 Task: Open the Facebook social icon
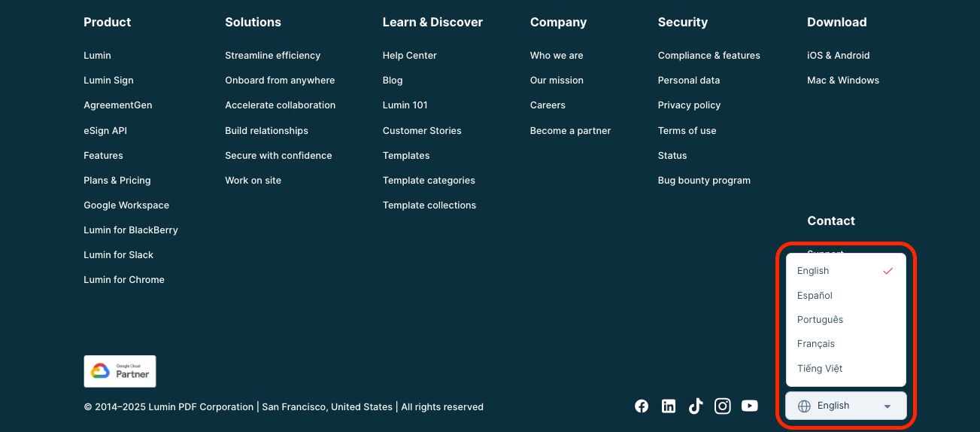point(642,406)
